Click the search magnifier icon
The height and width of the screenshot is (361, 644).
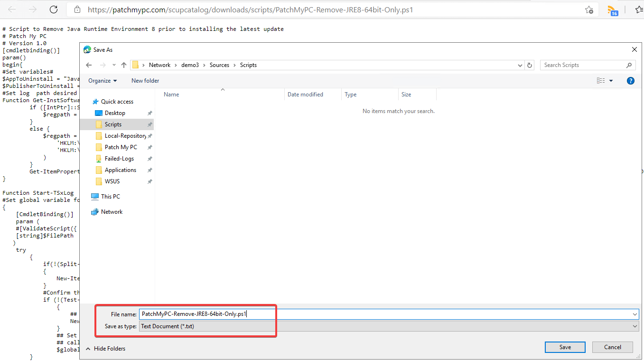(629, 65)
